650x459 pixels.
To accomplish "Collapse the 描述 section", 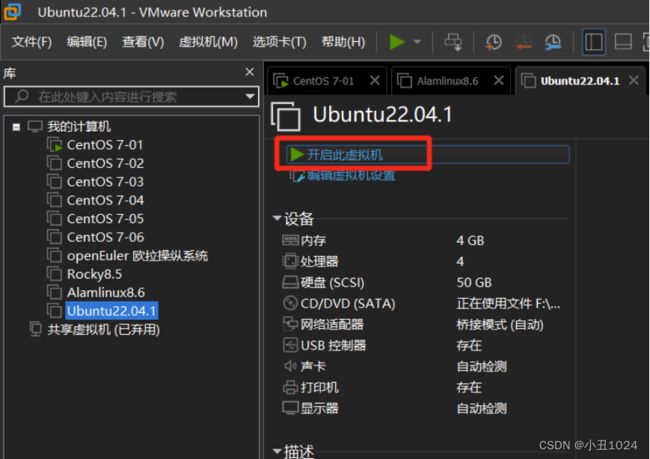I will tap(277, 451).
